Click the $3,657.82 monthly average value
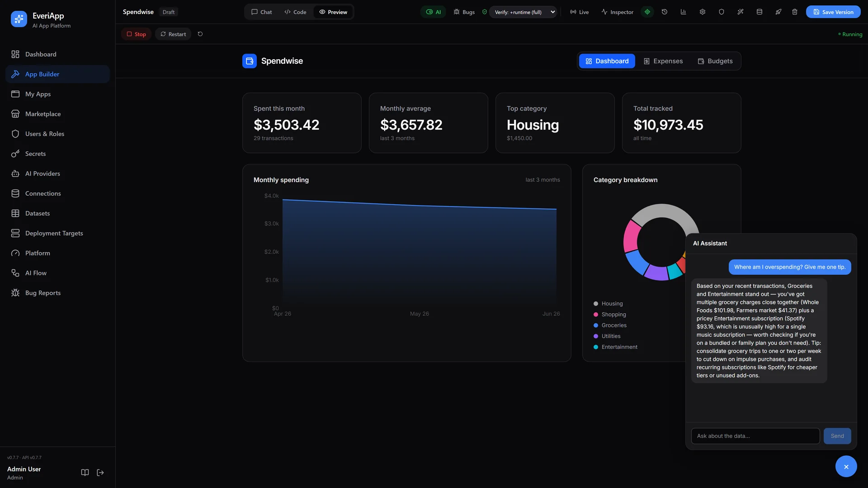868x488 pixels. tap(411, 125)
